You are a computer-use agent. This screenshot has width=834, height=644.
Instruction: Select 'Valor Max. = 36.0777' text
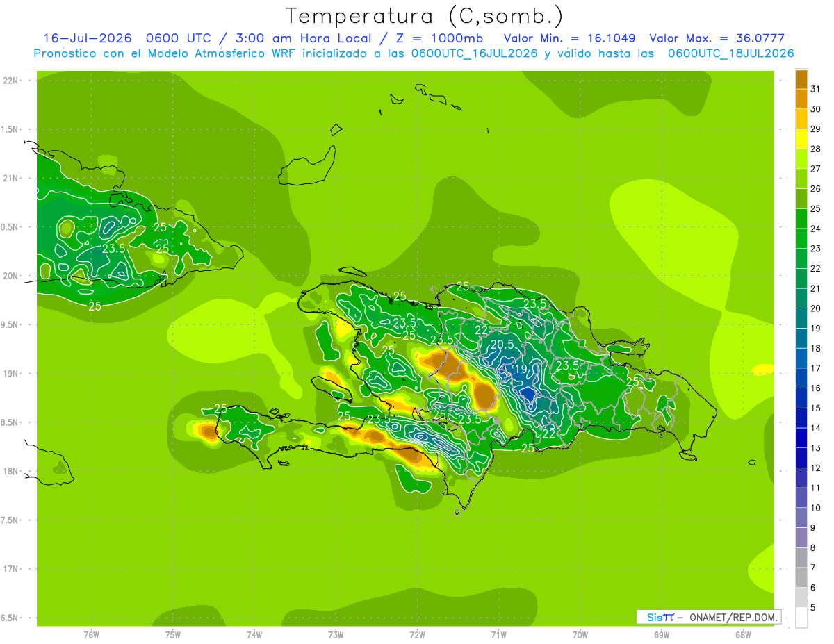(717, 38)
